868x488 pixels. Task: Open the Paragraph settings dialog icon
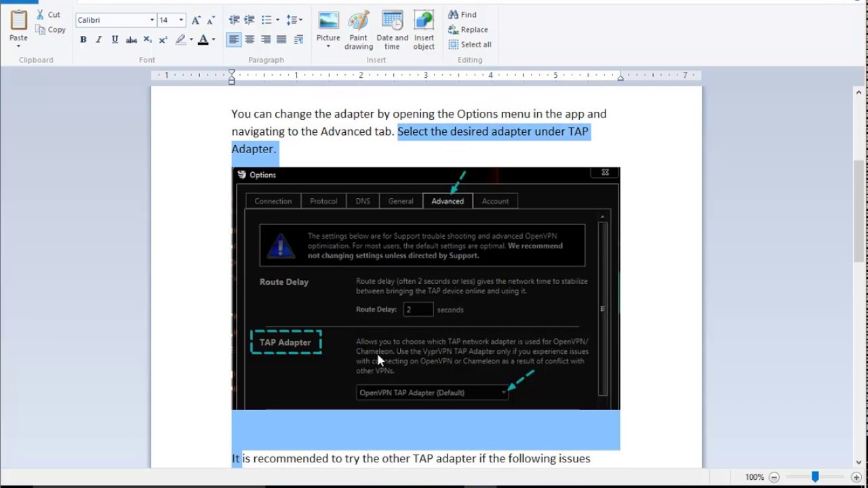(x=298, y=40)
